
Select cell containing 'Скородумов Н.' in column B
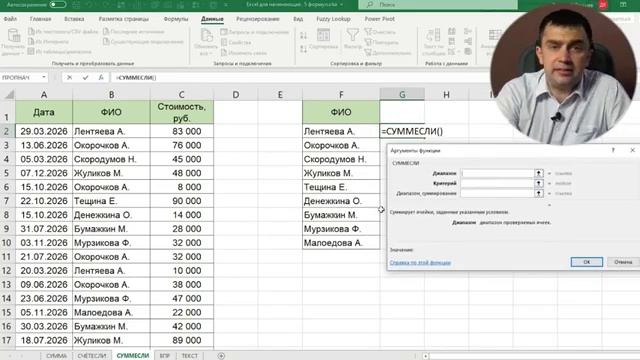coord(111,159)
